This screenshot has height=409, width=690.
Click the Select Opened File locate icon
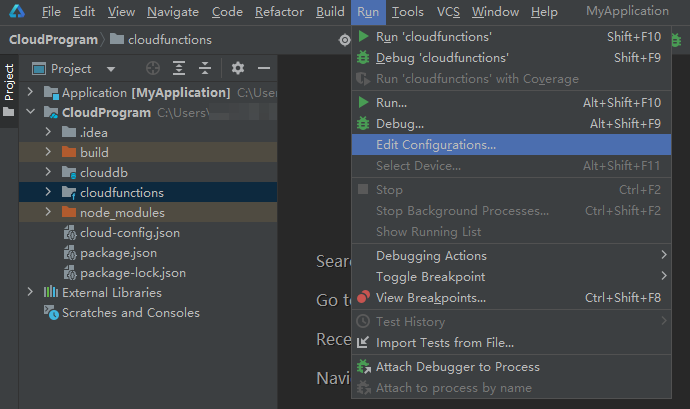pos(153,68)
